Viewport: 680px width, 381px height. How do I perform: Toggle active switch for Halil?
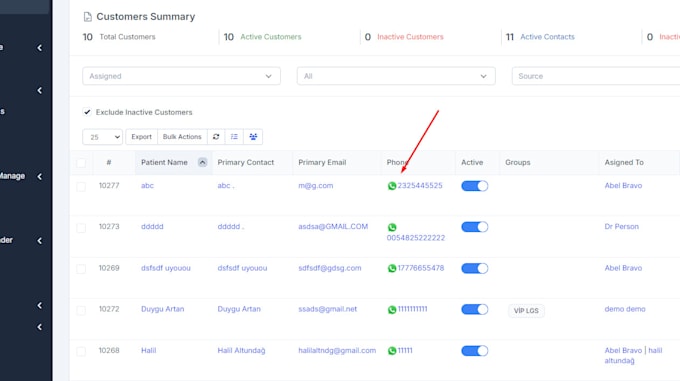click(x=474, y=351)
